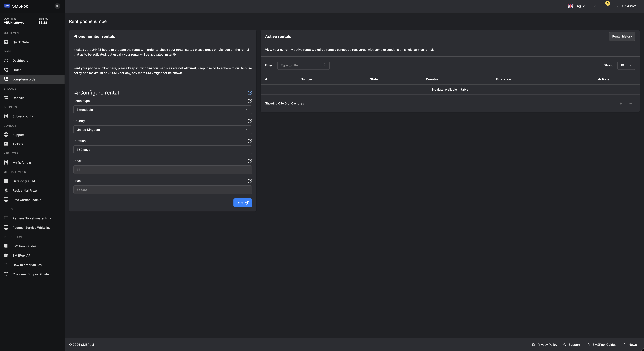
Task: Click the SMSPool logo icon
Action: pos(7,6)
